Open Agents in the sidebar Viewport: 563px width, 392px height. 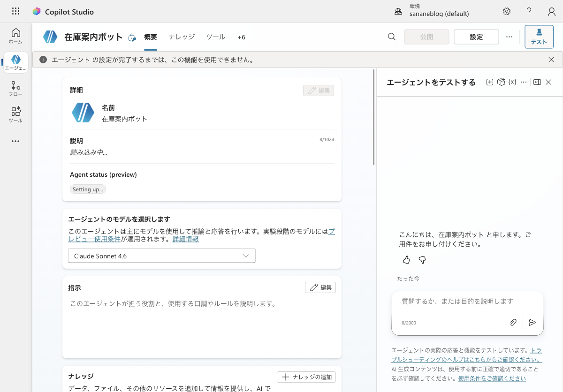15,63
